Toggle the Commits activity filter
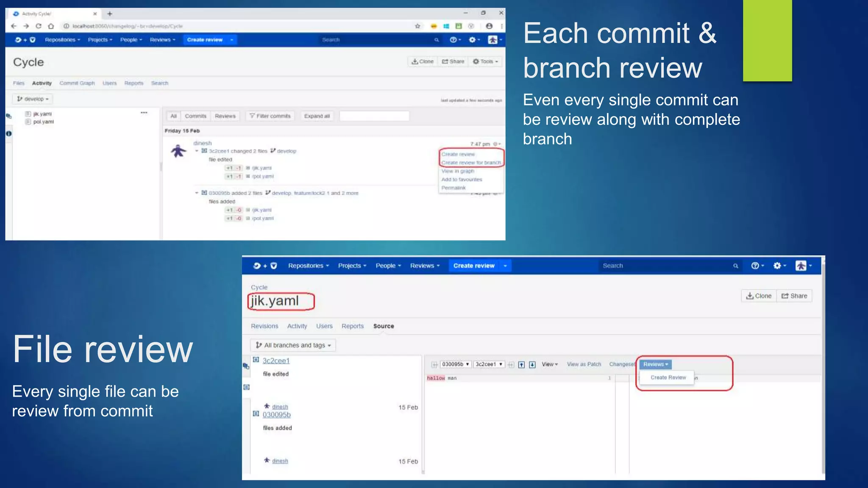The image size is (868, 488). click(x=195, y=116)
